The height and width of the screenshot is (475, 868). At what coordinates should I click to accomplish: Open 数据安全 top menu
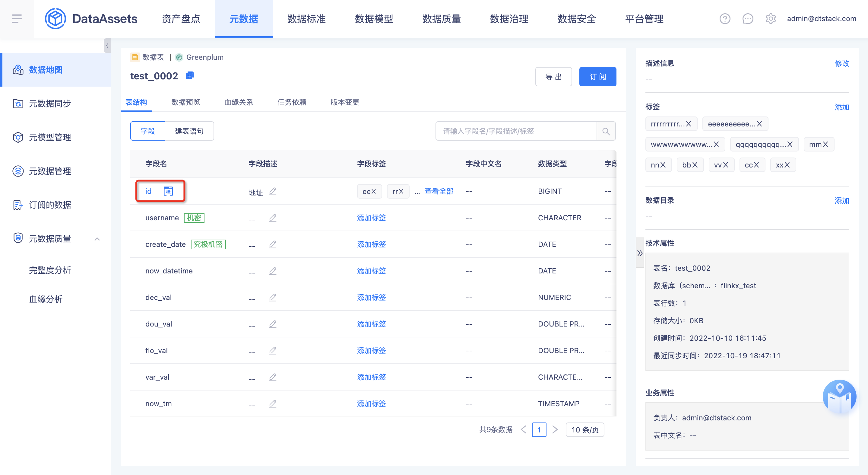click(x=577, y=19)
